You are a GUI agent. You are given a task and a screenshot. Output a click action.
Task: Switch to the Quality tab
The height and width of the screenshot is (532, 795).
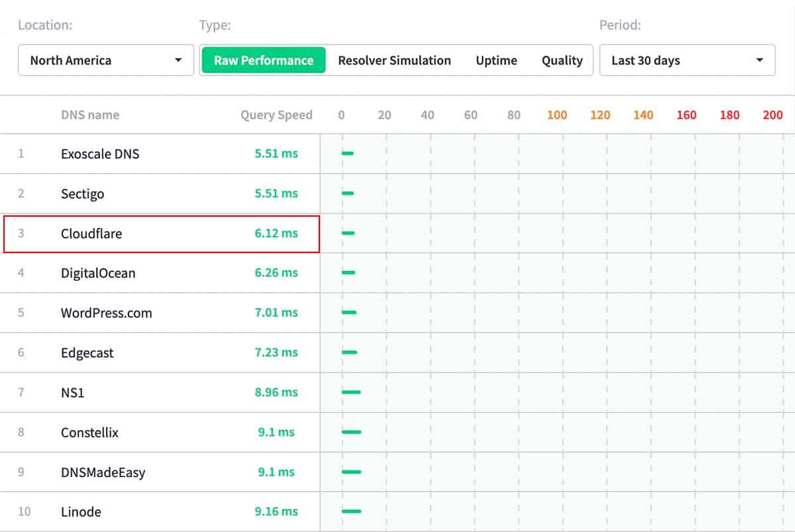[x=562, y=60]
